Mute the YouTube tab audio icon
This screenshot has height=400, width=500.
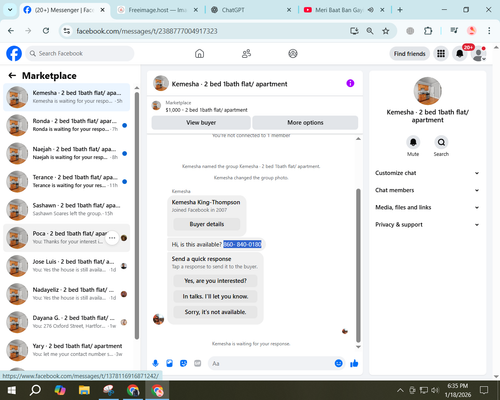point(370,10)
